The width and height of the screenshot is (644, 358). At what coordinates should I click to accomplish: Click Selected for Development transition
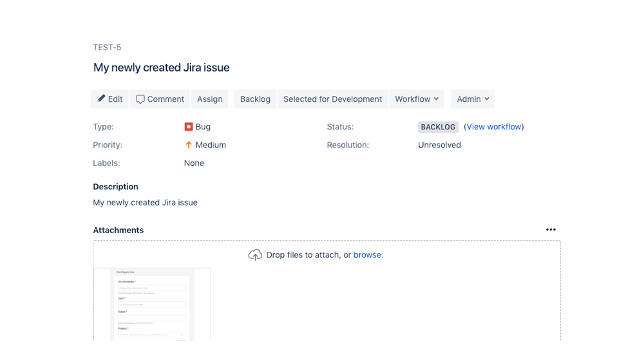(x=333, y=99)
